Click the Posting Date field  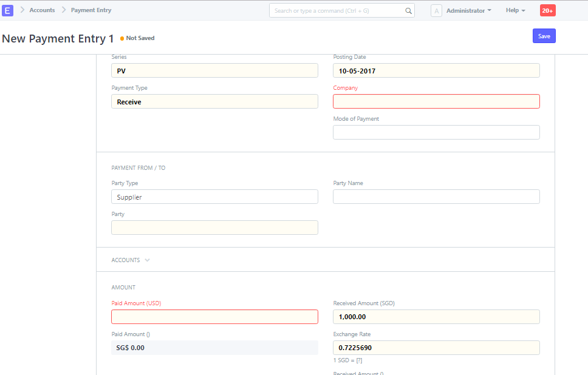[x=436, y=70]
